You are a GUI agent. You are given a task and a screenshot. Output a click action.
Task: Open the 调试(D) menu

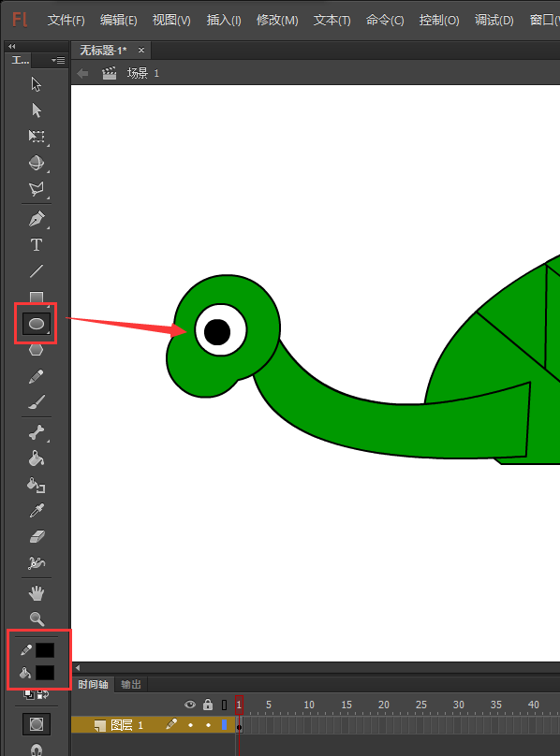(494, 21)
